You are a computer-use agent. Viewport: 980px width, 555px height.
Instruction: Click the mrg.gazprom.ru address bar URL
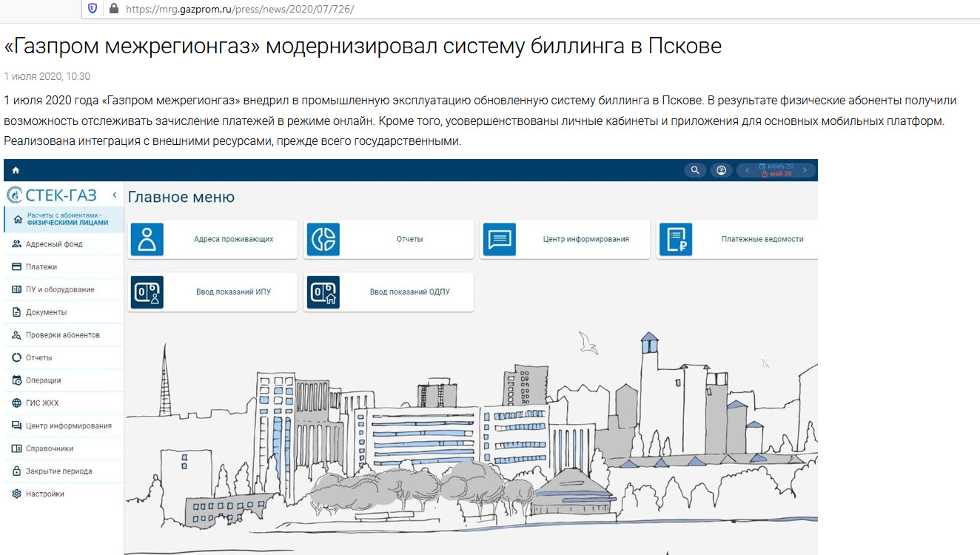coord(240,9)
